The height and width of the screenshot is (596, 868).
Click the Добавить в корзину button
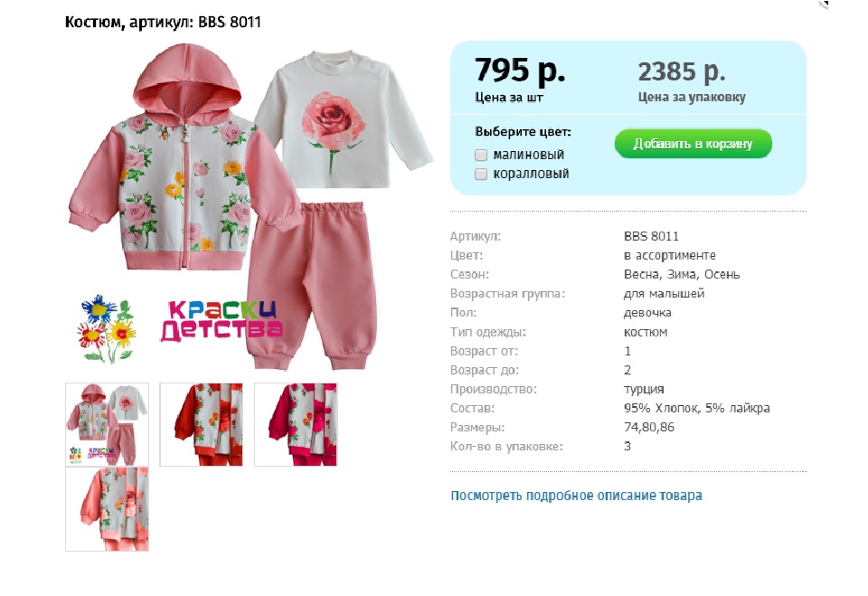pyautogui.click(x=693, y=144)
